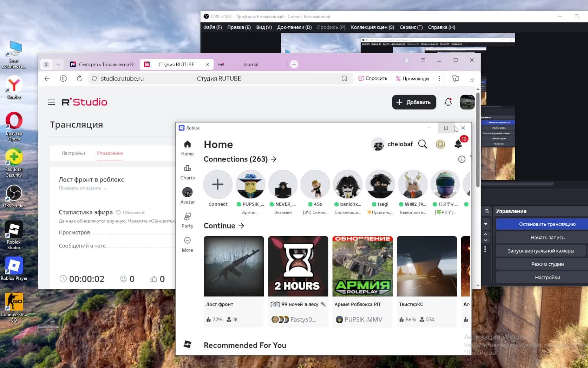Open PUPSIK_ connection avatar
Image resolution: width=588 pixels, height=368 pixels.
250,184
